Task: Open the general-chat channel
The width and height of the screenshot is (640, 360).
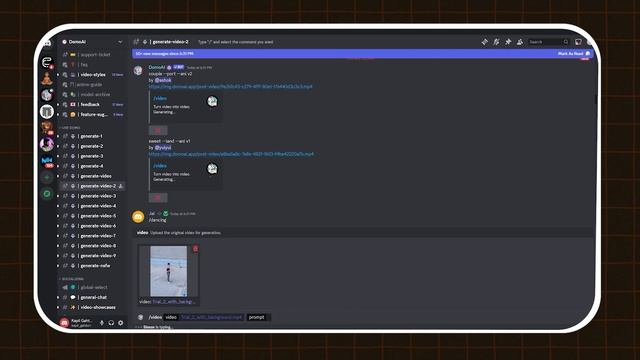Action: (x=92, y=297)
